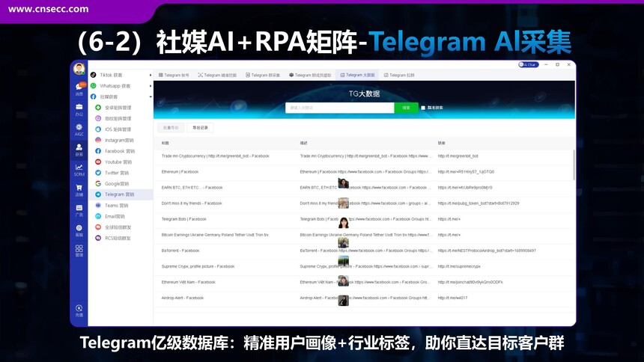Select 'Ethereum | Facebook' title cell
Viewport: 644px width, 362px height.
pyautogui.click(x=180, y=171)
